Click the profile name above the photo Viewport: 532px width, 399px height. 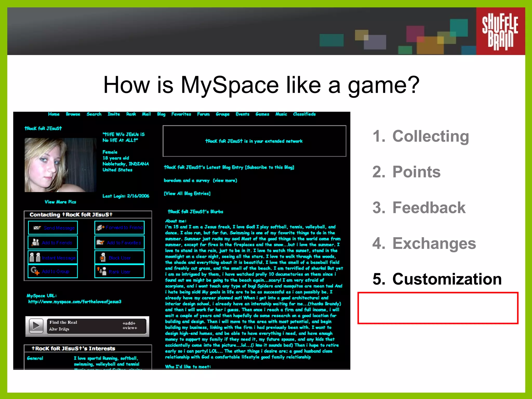click(x=43, y=128)
